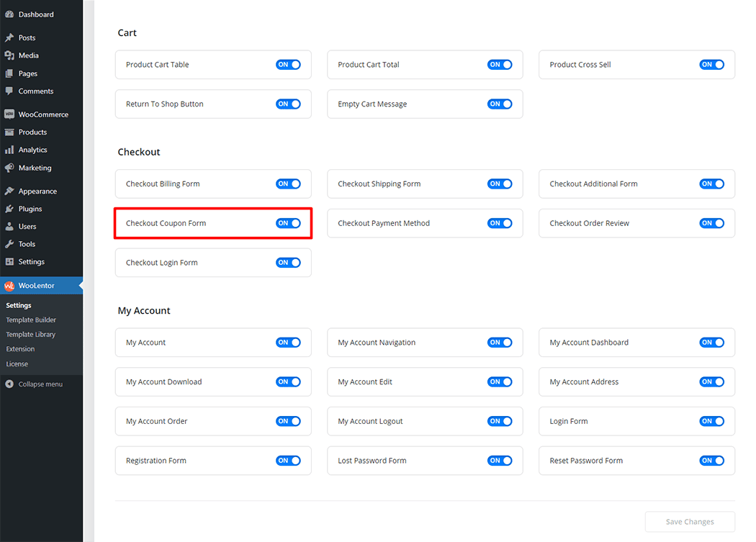
Task: Click the Analytics bar chart icon
Action: coord(9,150)
